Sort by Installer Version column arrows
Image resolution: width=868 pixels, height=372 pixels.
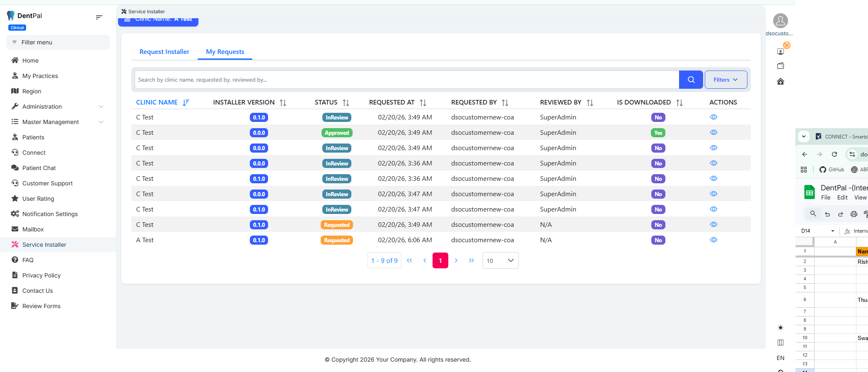tap(283, 102)
